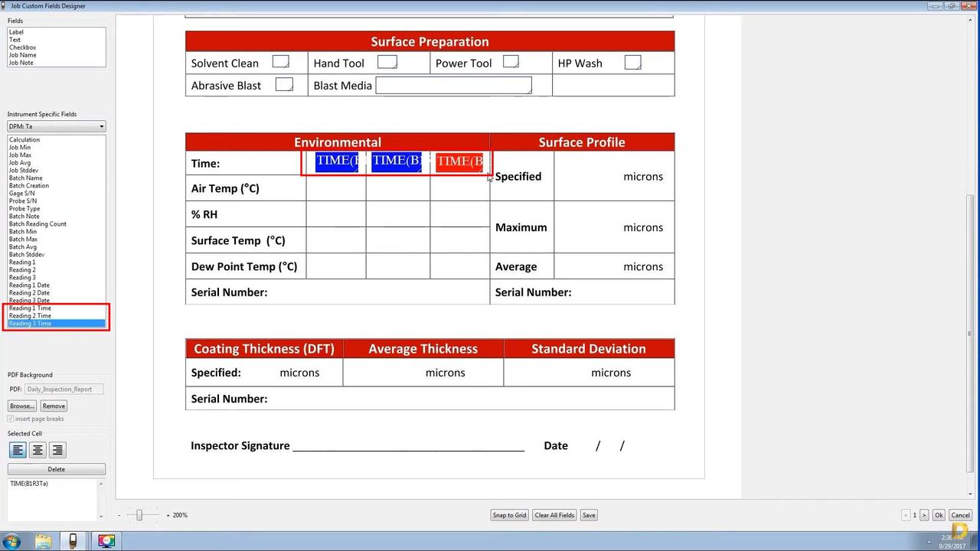
Task: Select the left-align icon under Selected Cell
Action: click(x=18, y=450)
